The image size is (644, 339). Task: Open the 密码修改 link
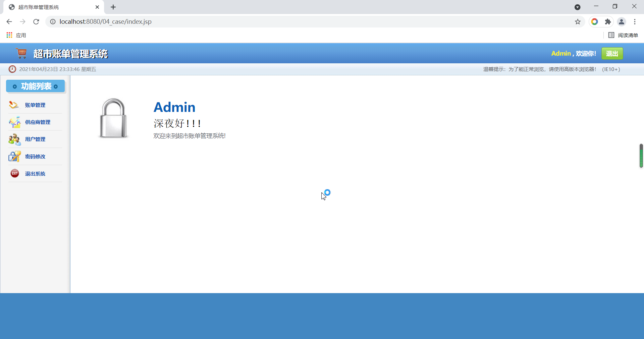35,157
